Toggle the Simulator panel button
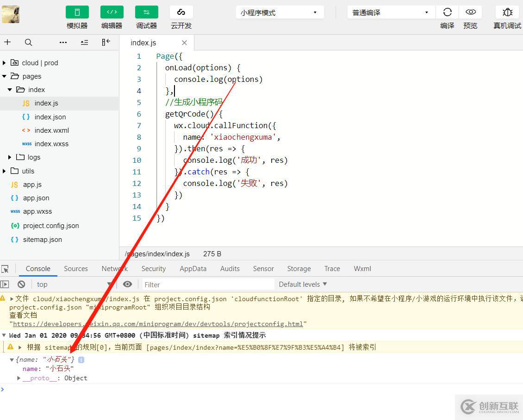The image size is (523, 420). click(x=77, y=12)
